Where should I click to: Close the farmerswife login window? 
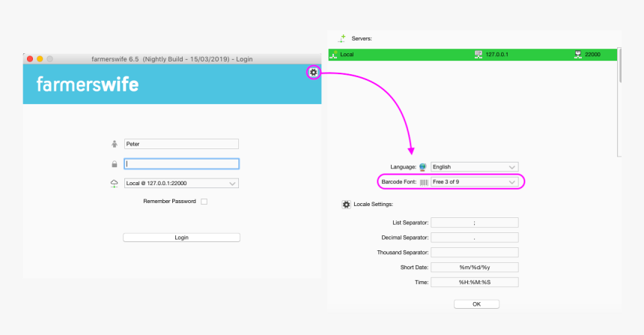coord(30,58)
